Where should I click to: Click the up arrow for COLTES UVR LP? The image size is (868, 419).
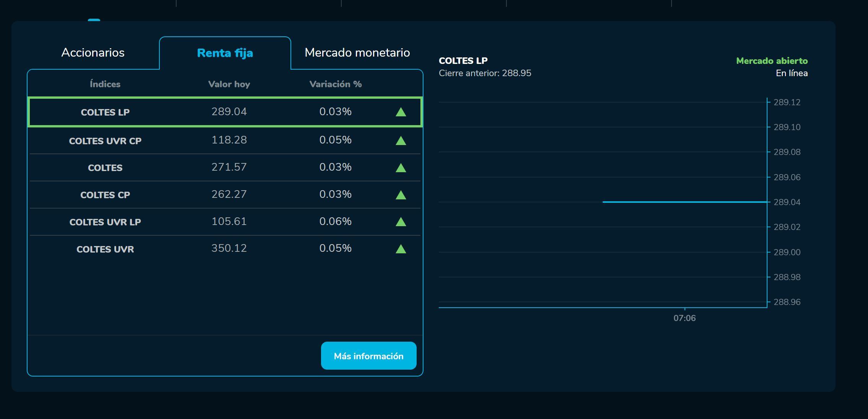(402, 222)
